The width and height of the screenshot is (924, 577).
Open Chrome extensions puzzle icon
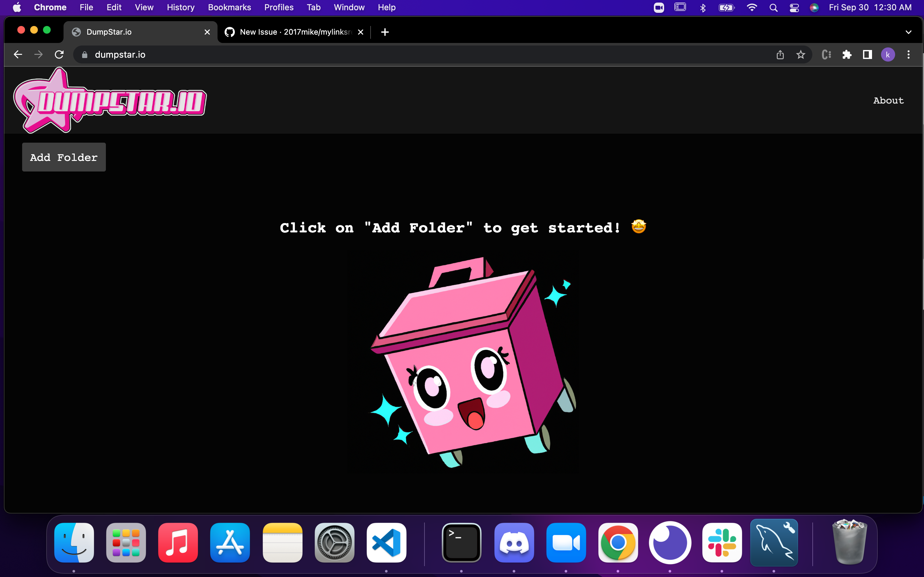coord(847,54)
